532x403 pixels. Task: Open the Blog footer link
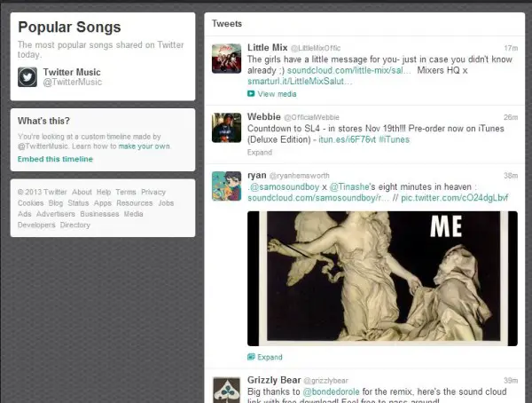(56, 203)
